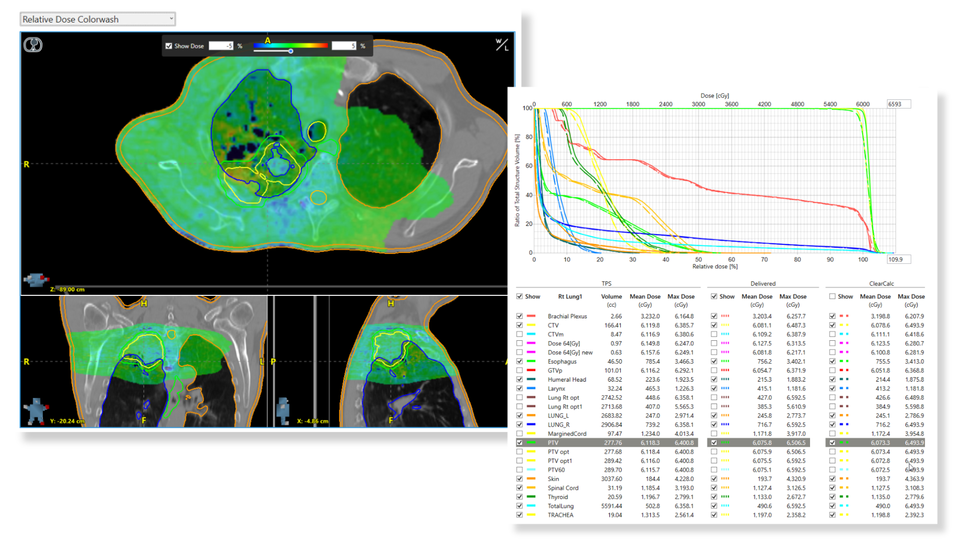The width and height of the screenshot is (980, 551).
Task: Click the 6593 max dose axis field
Action: pos(898,104)
